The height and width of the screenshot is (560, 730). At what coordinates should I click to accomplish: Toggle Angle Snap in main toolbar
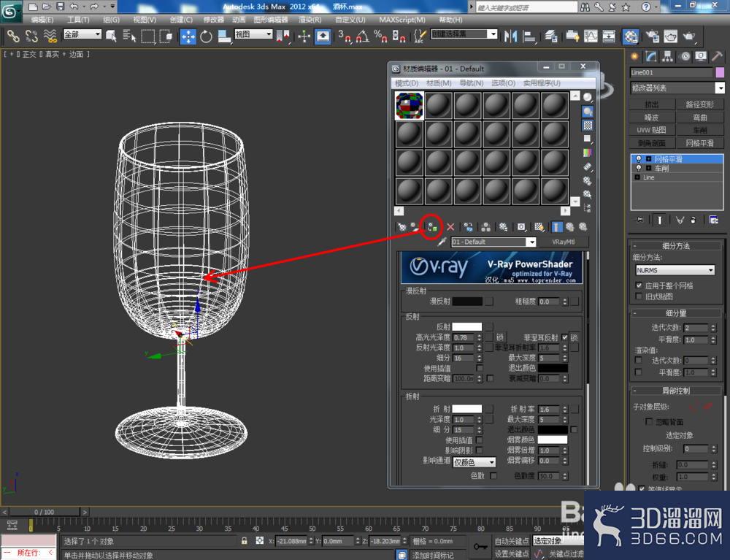point(362,37)
